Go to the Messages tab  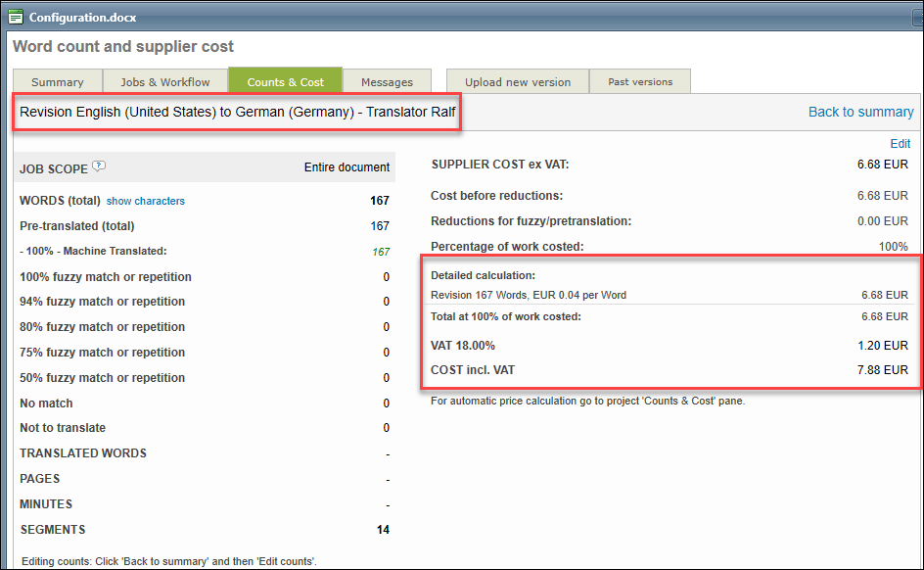[x=387, y=82]
